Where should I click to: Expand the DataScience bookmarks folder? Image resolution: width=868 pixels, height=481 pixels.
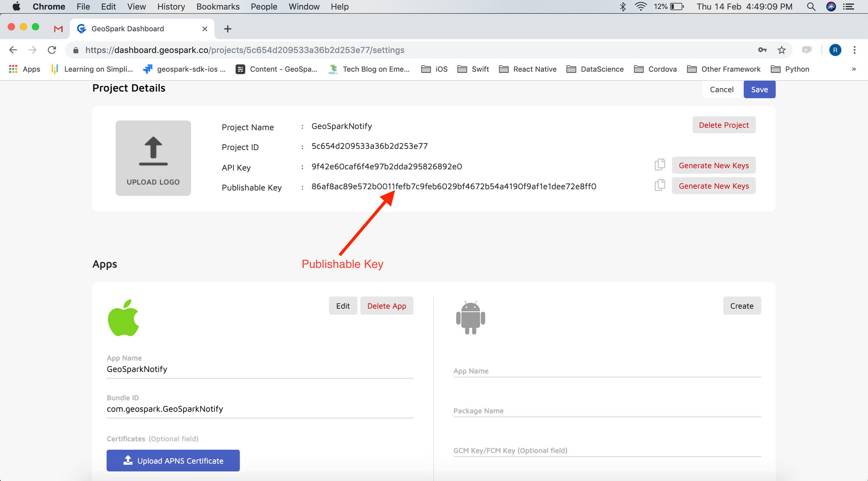pos(595,69)
